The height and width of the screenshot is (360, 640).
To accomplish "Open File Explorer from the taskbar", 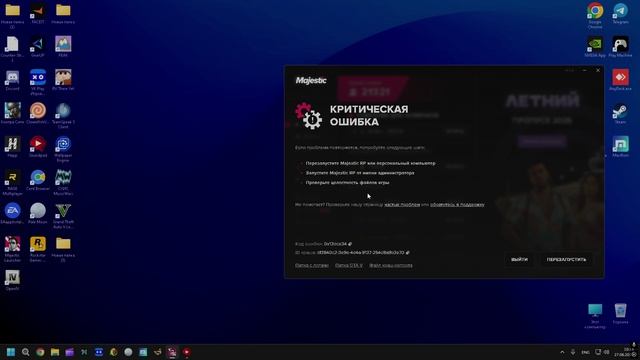I will click(55, 352).
